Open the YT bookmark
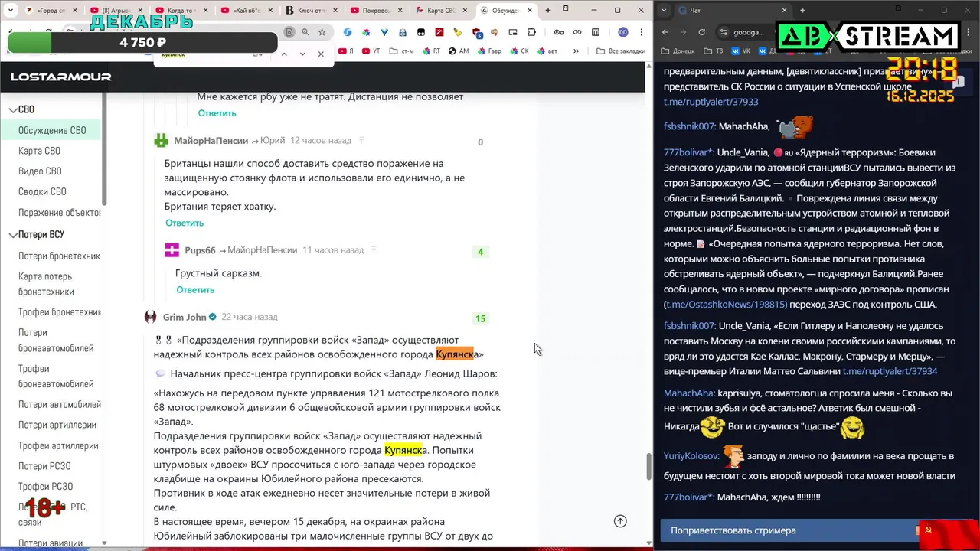The width and height of the screenshot is (980, 551). click(x=371, y=51)
